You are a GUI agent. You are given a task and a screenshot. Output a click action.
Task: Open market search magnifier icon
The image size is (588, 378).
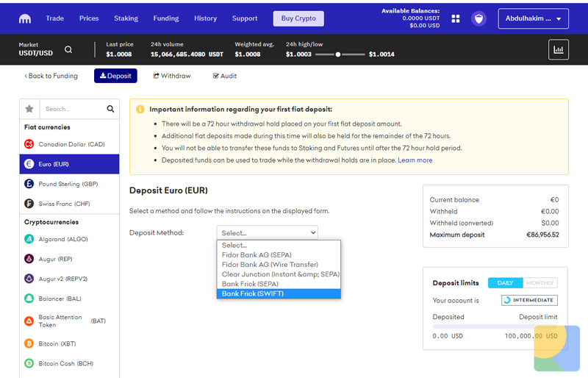click(68, 49)
